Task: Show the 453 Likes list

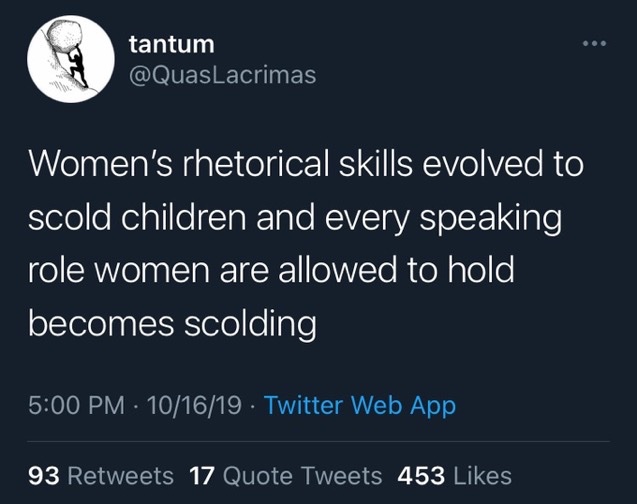Action: coord(454,475)
